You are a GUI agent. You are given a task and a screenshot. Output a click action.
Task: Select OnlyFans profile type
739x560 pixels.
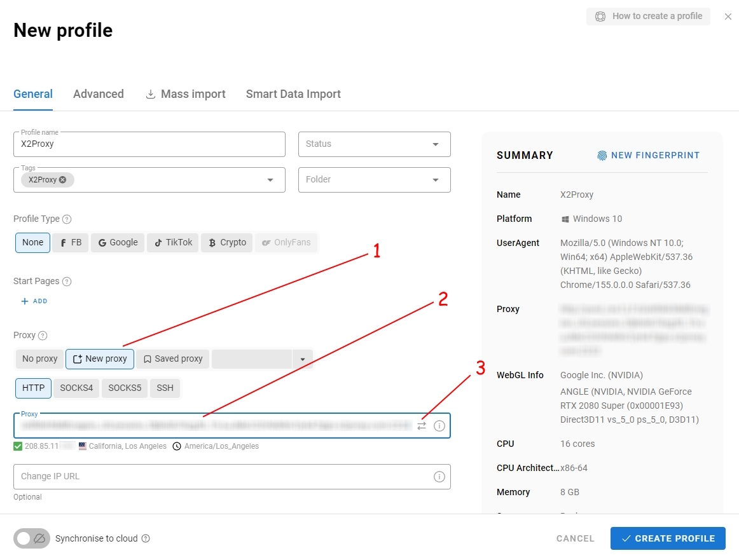[x=287, y=243]
